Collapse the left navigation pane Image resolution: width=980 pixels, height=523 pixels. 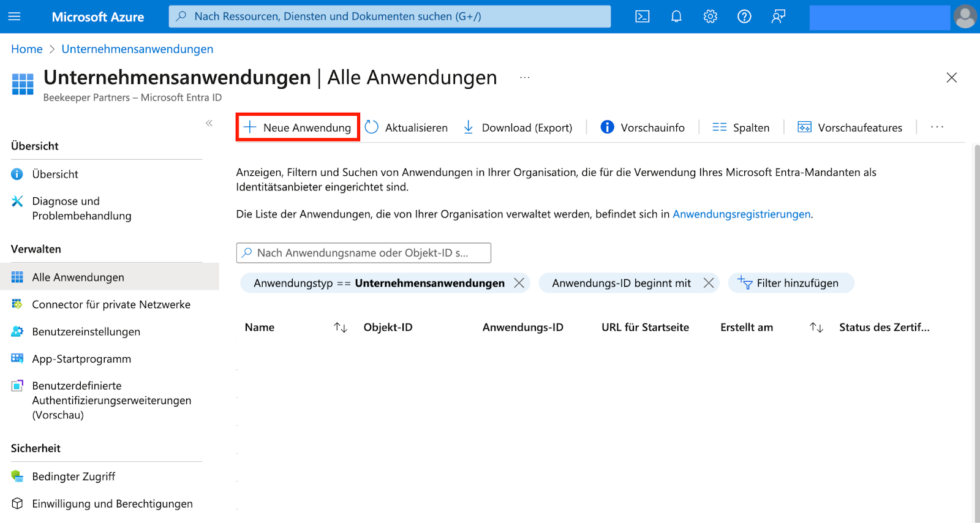[x=209, y=123]
